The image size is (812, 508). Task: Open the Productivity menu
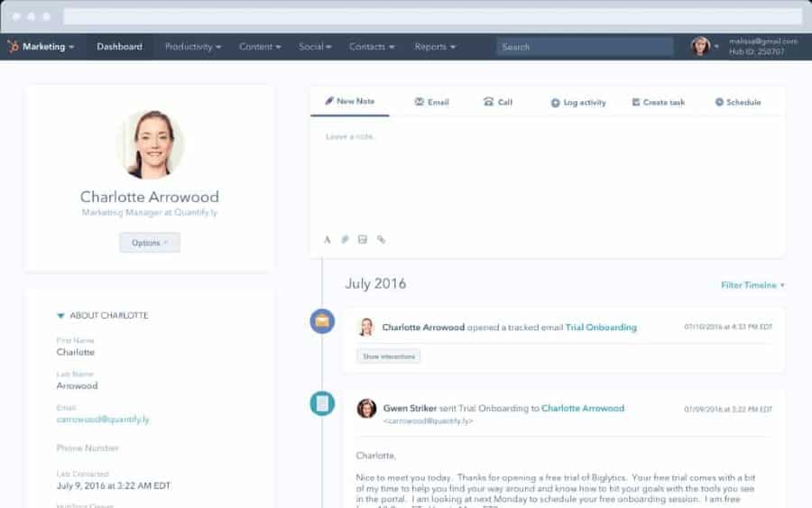[x=193, y=47]
